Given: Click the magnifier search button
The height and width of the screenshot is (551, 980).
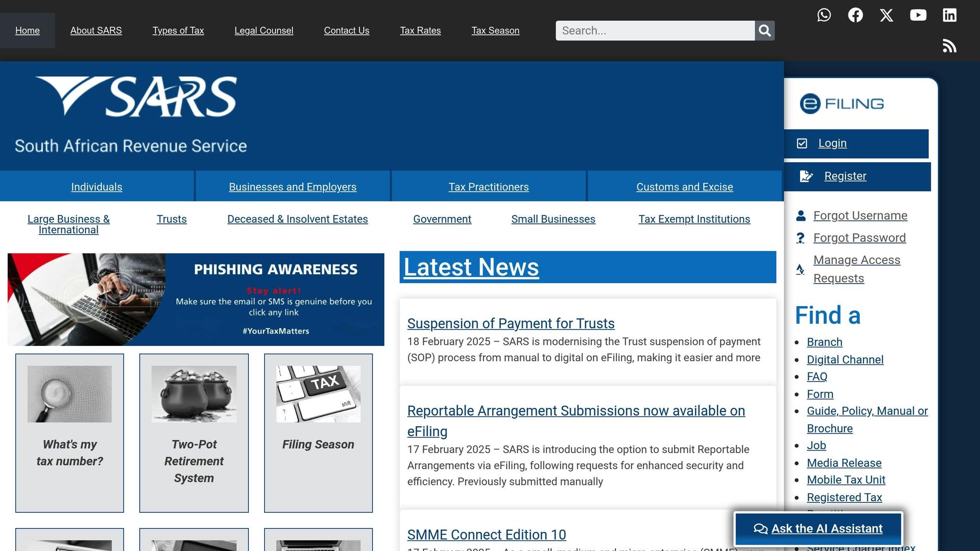Looking at the screenshot, I should (765, 31).
